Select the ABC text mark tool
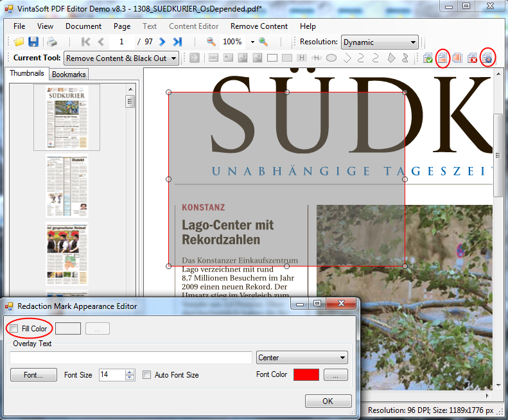The height and width of the screenshot is (420, 508). 213,58
